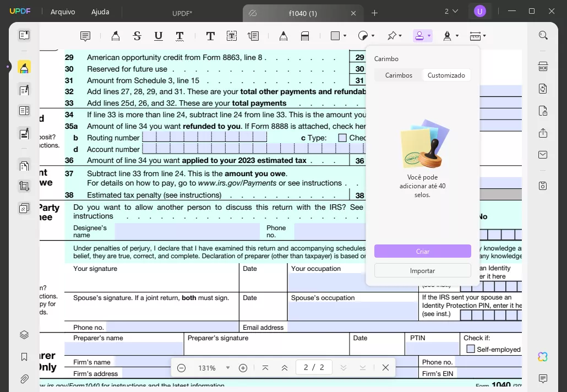Go to the previous page
This screenshot has height=392, width=567.
pyautogui.click(x=285, y=368)
